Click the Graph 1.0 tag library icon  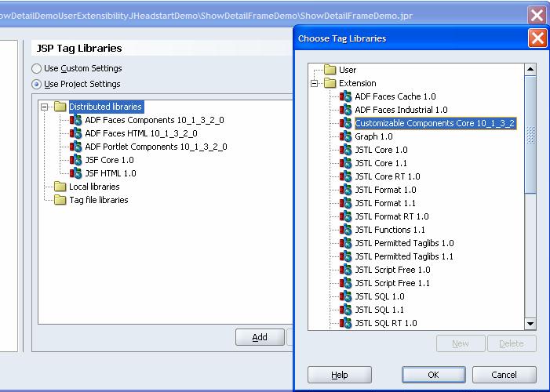coord(345,136)
